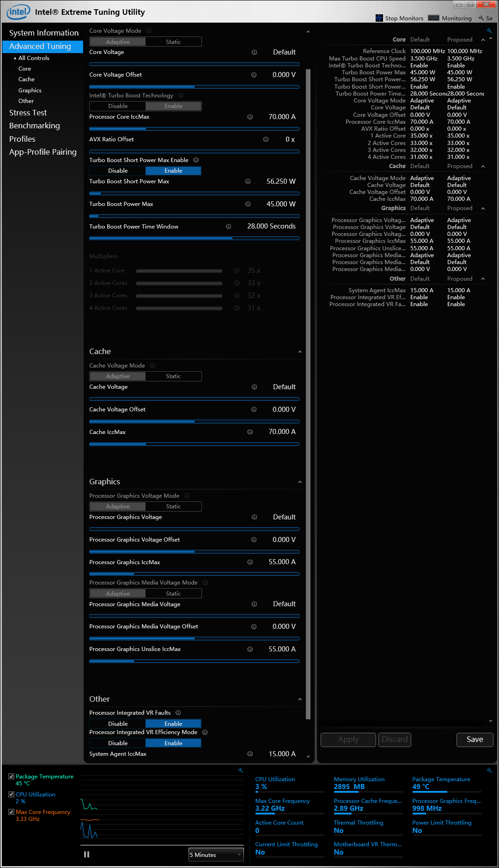Open info icon for Core Voltage
Screen dimensions: 499x868
point(254,52)
